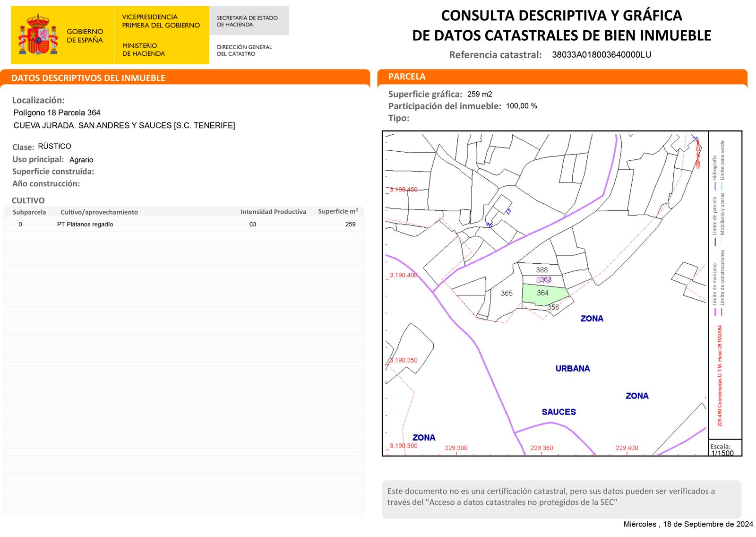
Task: Click the 'DATOS DESCRIPTIVOS DEL INMUEBLE' header
Action: (x=88, y=78)
